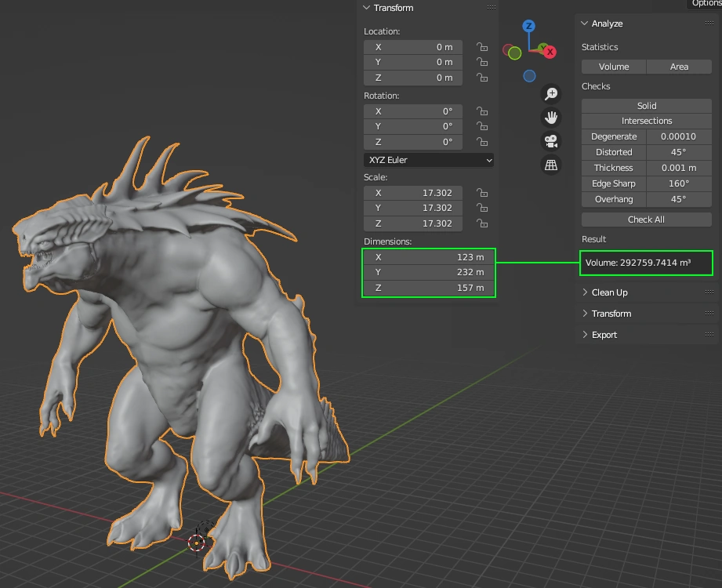Image resolution: width=722 pixels, height=588 pixels.
Task: Expand the Export panel
Action: tap(585, 334)
